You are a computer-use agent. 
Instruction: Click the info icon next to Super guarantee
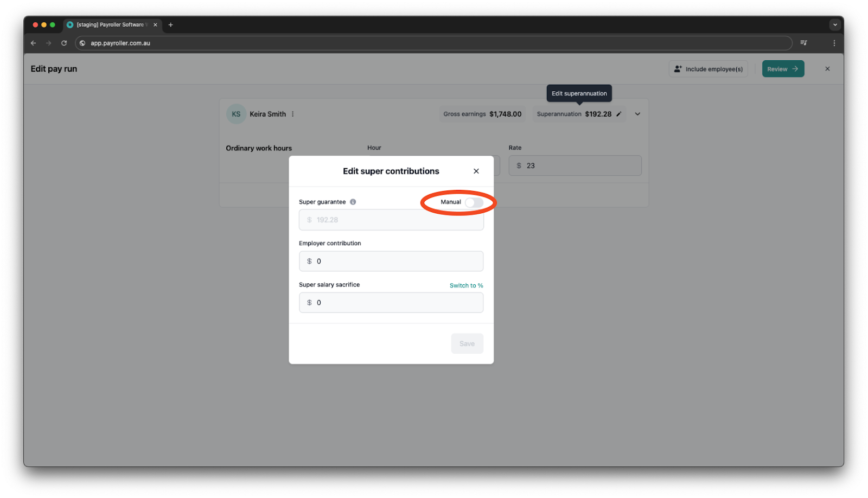(x=353, y=202)
